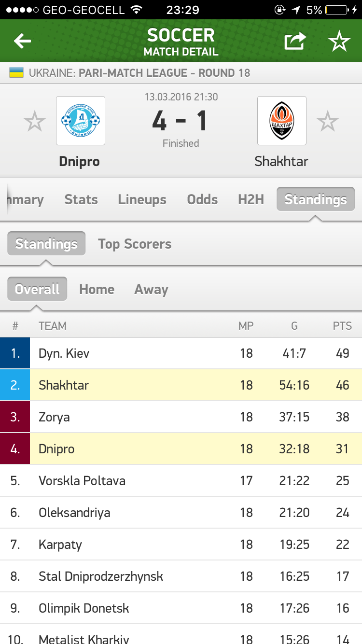Switch standings to Away view
Image resolution: width=362 pixels, height=644 pixels.
(x=151, y=290)
